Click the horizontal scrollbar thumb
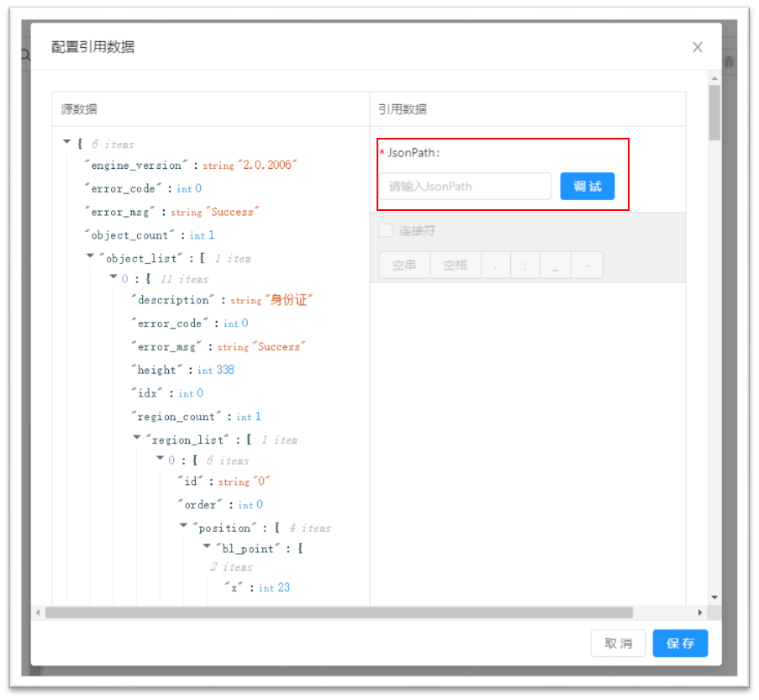759x700 pixels. [x=339, y=613]
